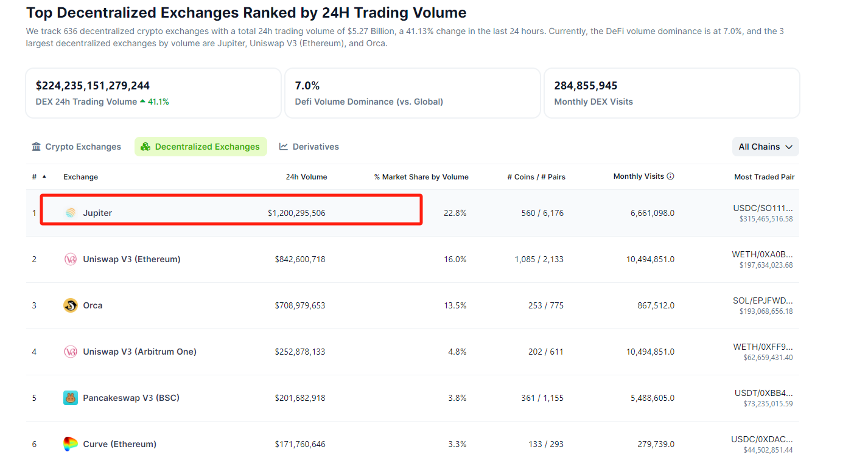Sort by the Monthly Visits column header
Screen dimensions: 868x455
click(x=639, y=176)
